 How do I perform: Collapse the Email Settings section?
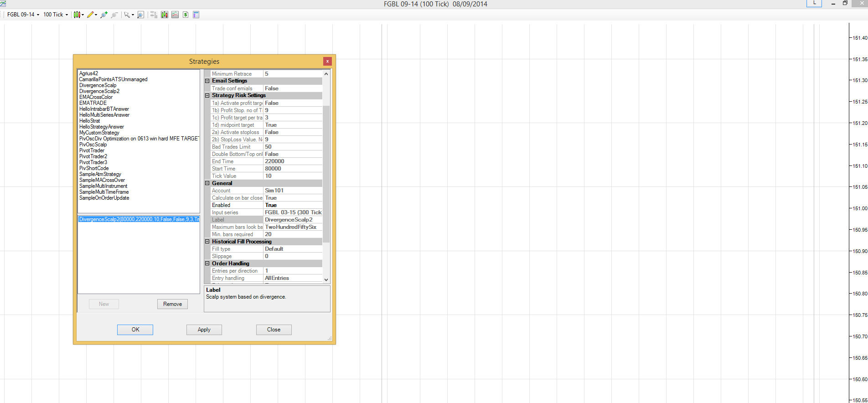coord(207,81)
